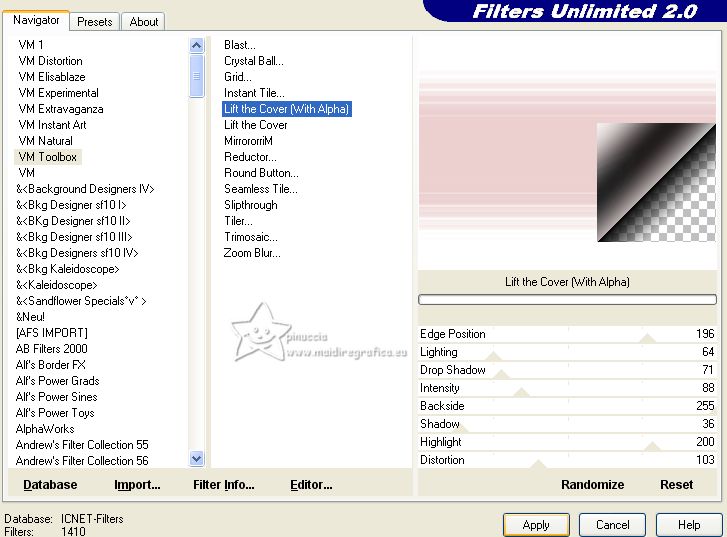Click the Edge Position slider
The height and width of the screenshot is (537, 727).
567,334
